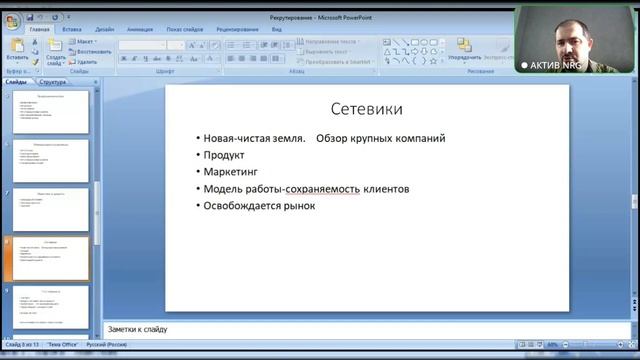This screenshot has height=360, width=640.
Task: Open the Анимация ribbon tab
Action: point(140,29)
